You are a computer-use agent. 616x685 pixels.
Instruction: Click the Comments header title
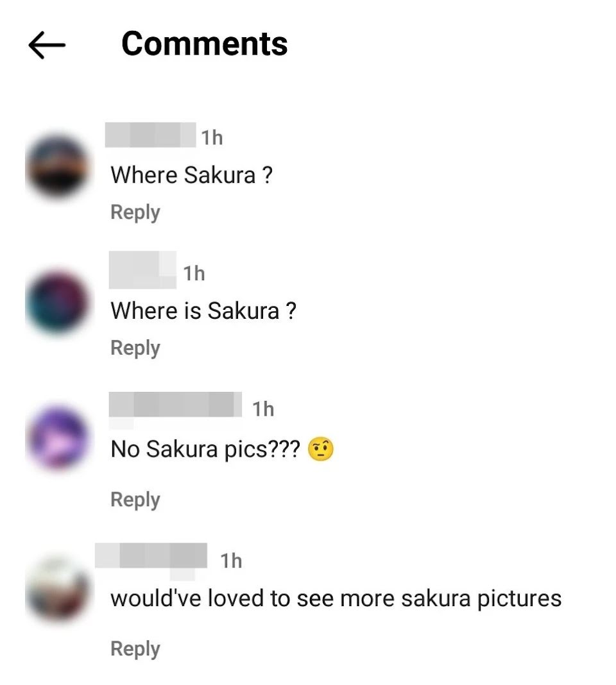coord(205,44)
